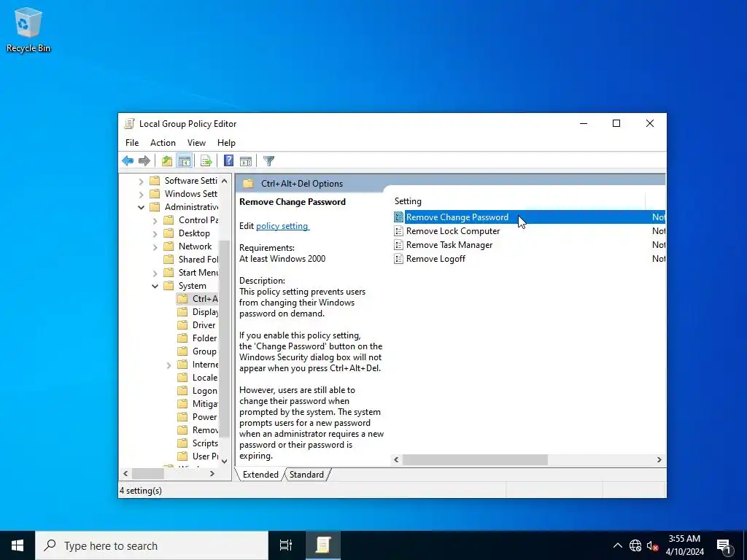Click the Forward arrow toolbar icon
The height and width of the screenshot is (560, 747).
tap(144, 161)
